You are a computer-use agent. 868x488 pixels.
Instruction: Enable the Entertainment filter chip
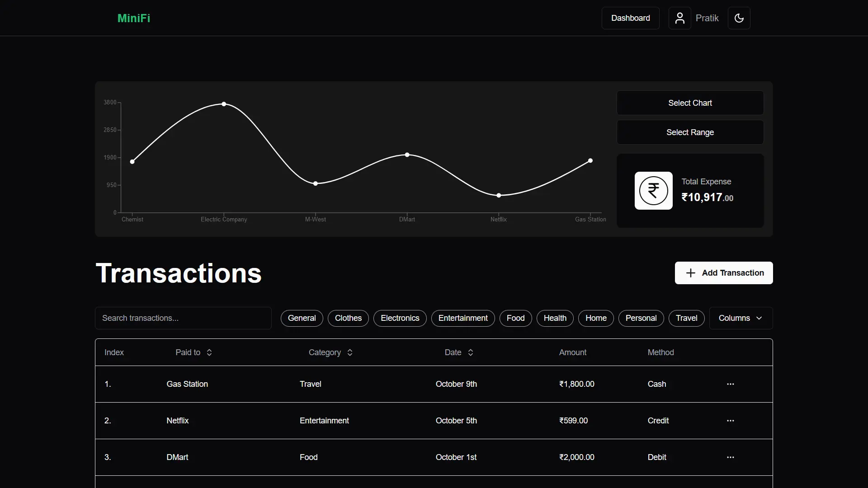[463, 318]
